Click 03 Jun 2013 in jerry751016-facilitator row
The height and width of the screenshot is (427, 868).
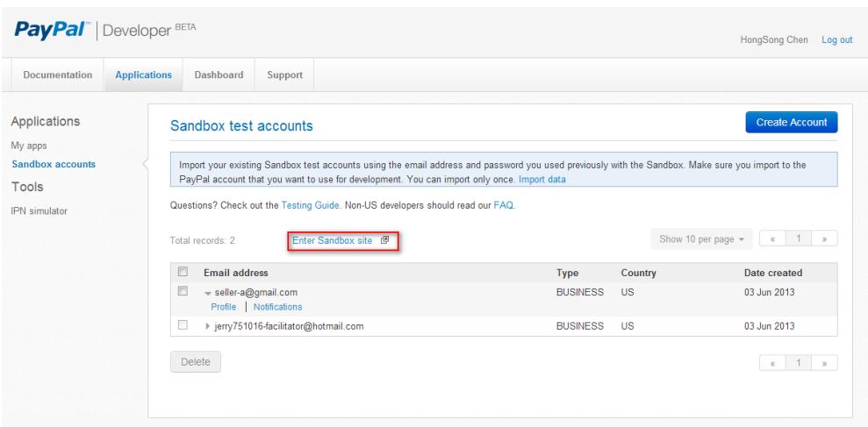(769, 326)
